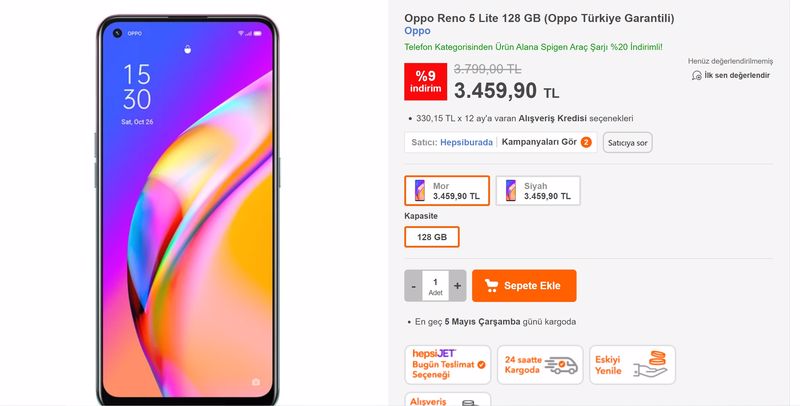Click the Satıcıya sor button
The height and width of the screenshot is (406, 800).
pos(628,143)
